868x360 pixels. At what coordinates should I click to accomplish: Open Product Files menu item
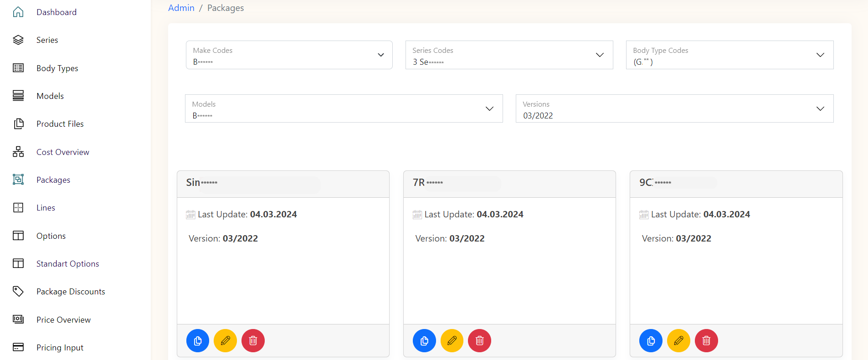60,124
